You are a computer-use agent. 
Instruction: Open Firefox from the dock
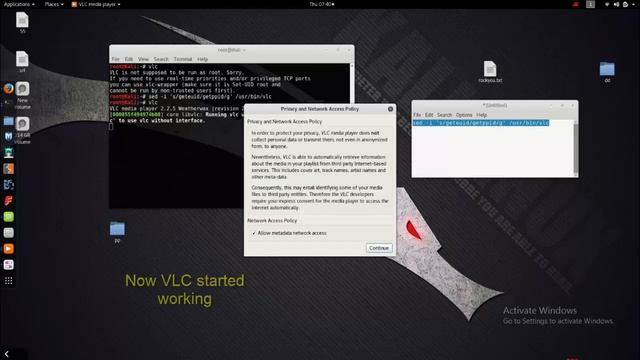point(9,89)
